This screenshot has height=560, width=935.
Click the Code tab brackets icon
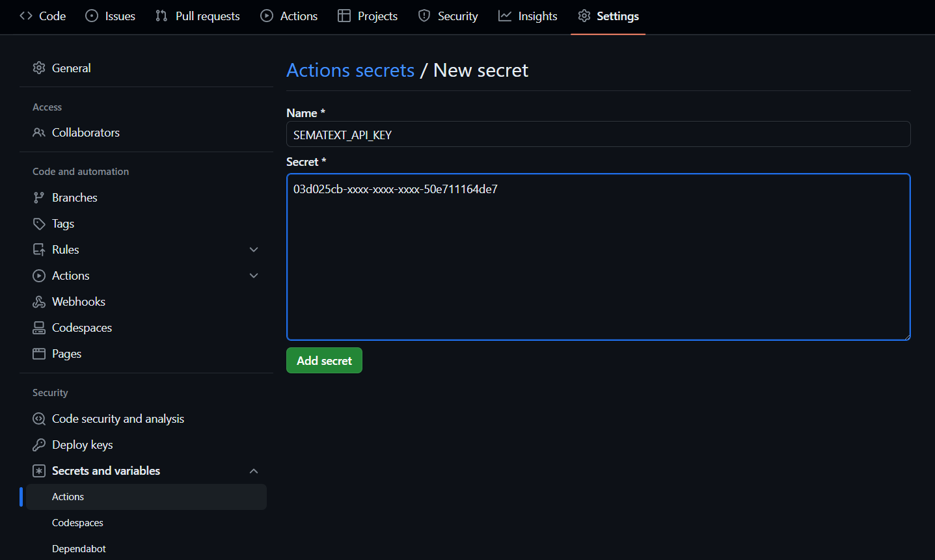(26, 16)
